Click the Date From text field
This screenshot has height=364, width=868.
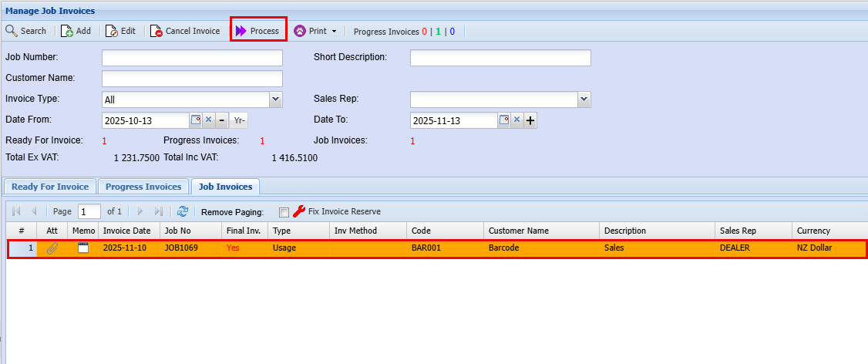[x=146, y=120]
